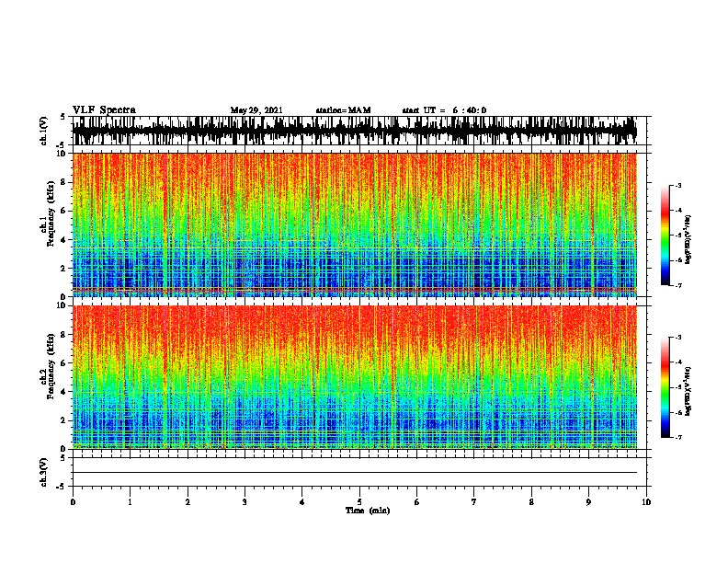Click the date "May 29, 2021"
Image resolution: width=728 pixels, height=563 pixels.
(256, 110)
